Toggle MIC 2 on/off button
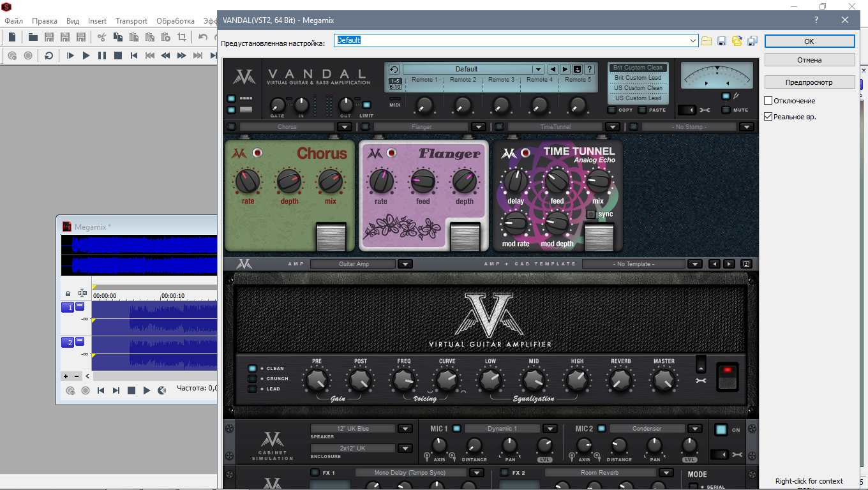The width and height of the screenshot is (868, 490). click(x=601, y=429)
